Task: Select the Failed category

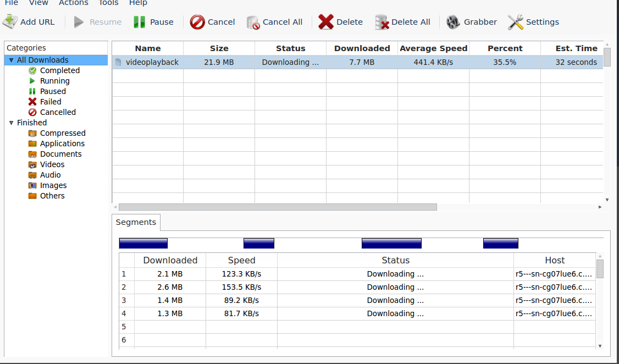Action: coord(49,102)
